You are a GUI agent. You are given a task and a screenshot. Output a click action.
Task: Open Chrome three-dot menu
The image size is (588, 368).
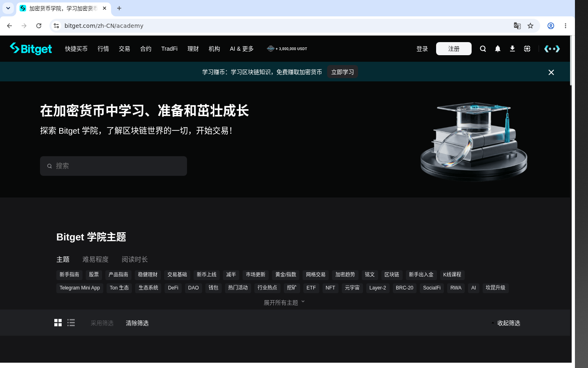point(566,26)
